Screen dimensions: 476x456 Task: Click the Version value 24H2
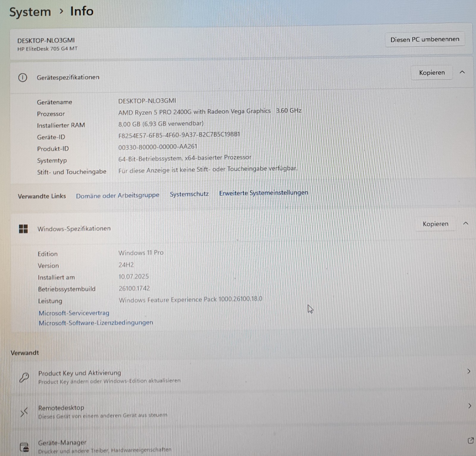tap(126, 265)
